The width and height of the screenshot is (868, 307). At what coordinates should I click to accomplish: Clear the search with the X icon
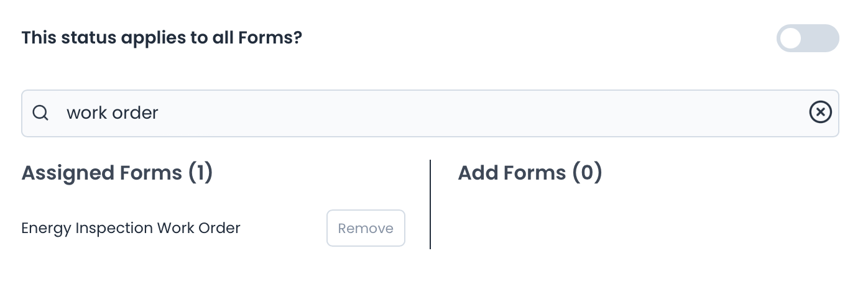820,112
